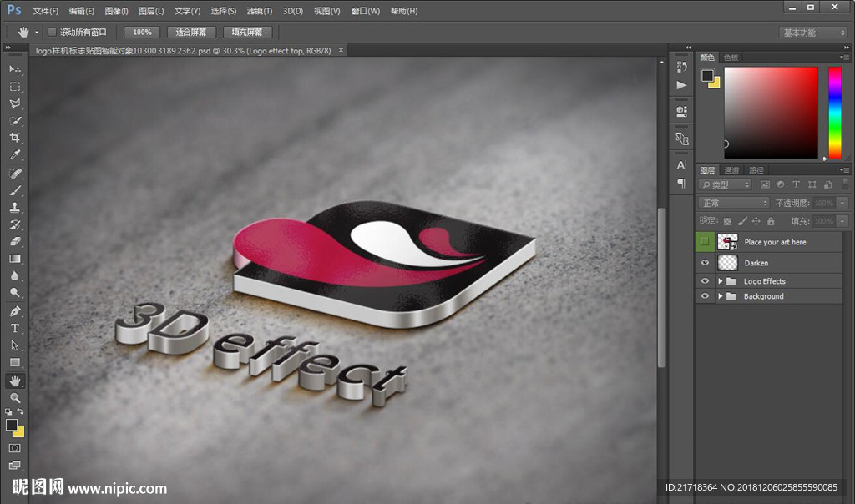Image resolution: width=855 pixels, height=504 pixels.
Task: Pick a color in the color field
Action: tap(771, 113)
